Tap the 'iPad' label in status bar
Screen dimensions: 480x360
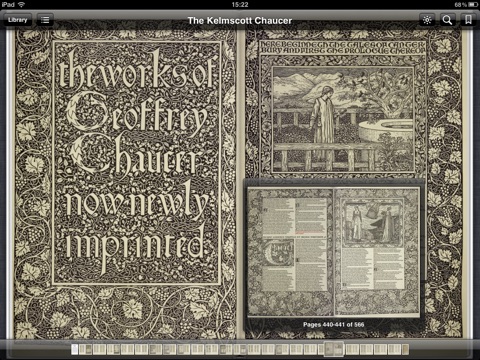point(8,4)
